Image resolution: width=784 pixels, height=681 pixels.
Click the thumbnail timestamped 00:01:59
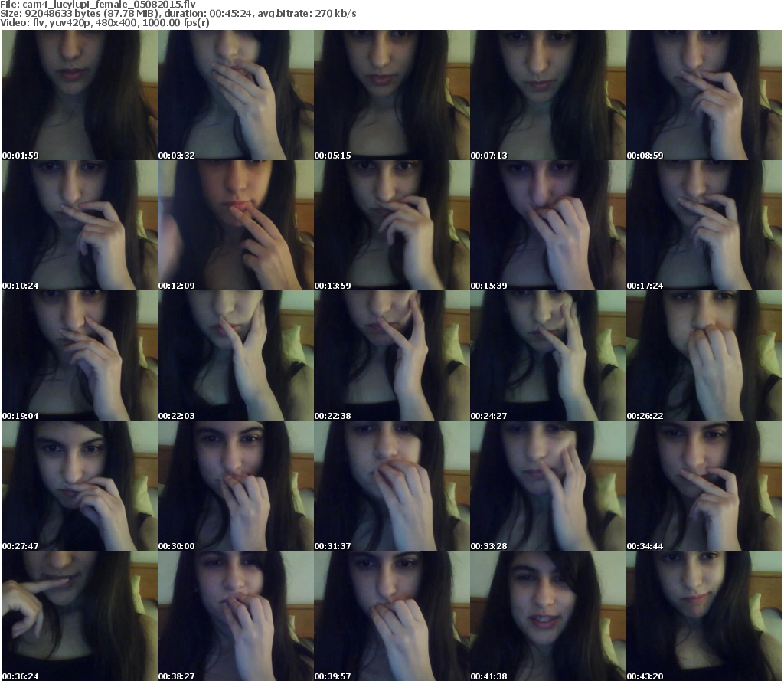tap(80, 95)
